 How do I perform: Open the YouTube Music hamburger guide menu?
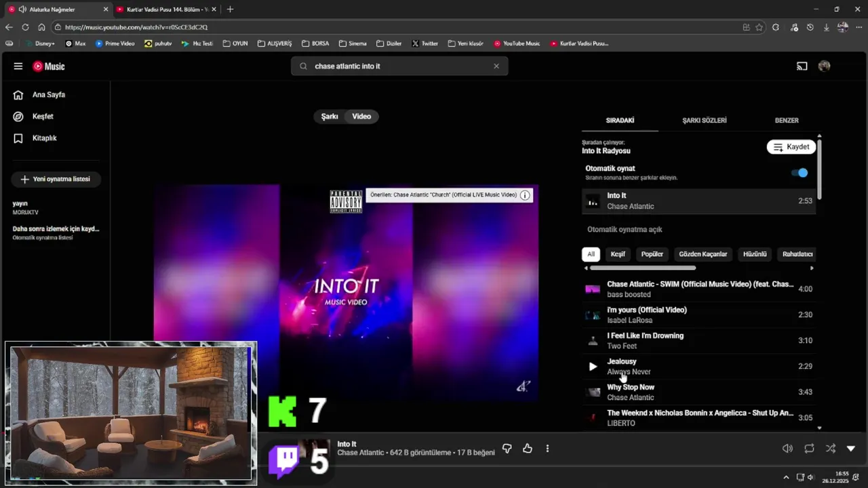click(x=18, y=66)
